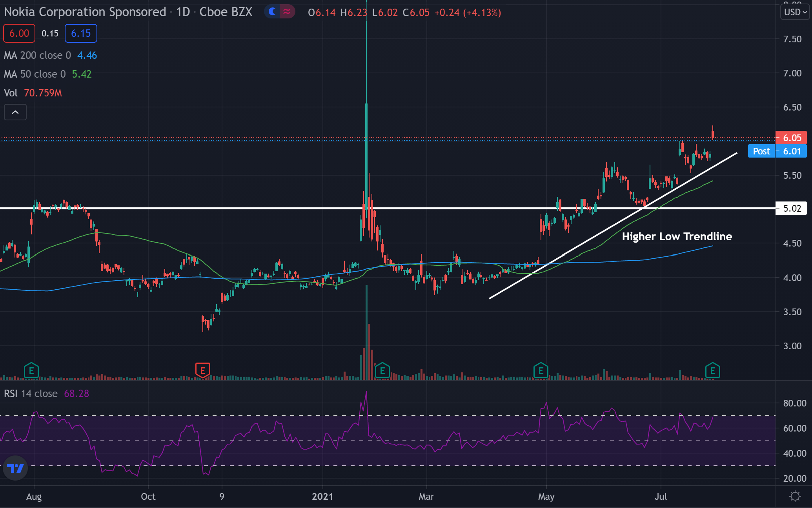
Task: Click the earnings E marker near May
Action: [x=541, y=370]
